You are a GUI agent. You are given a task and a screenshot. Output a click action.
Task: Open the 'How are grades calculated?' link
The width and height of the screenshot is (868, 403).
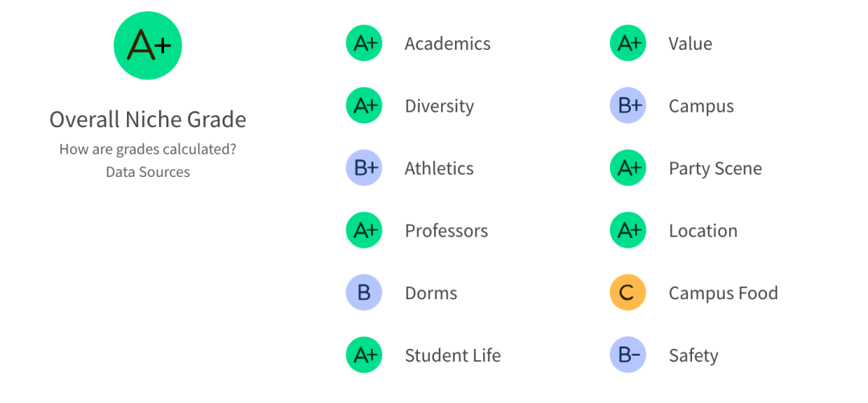tap(148, 150)
